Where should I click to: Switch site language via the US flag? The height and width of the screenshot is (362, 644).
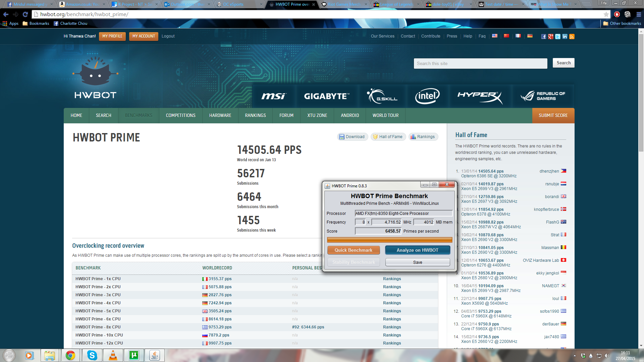tap(495, 36)
